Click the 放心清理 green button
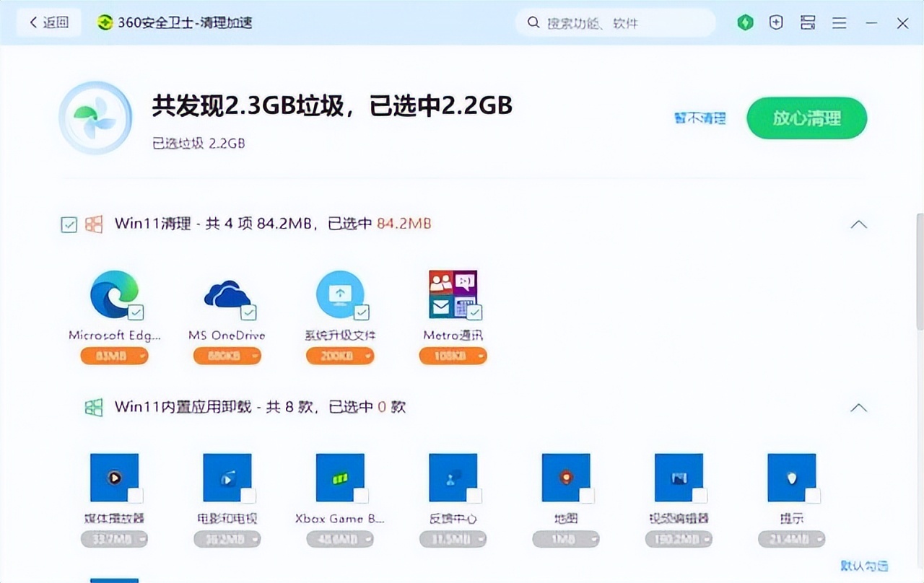 [x=806, y=118]
